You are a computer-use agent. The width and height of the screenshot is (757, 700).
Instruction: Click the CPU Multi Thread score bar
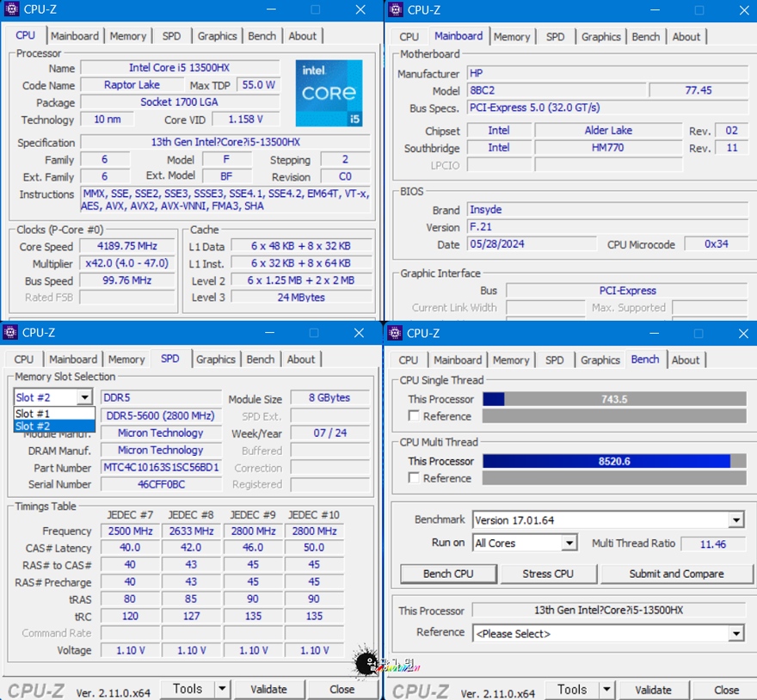click(x=613, y=461)
